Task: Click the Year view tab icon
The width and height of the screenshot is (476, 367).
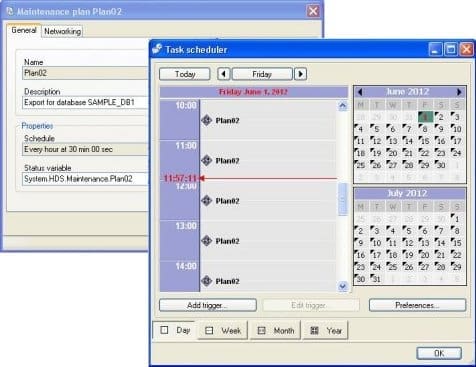Action: click(x=314, y=330)
